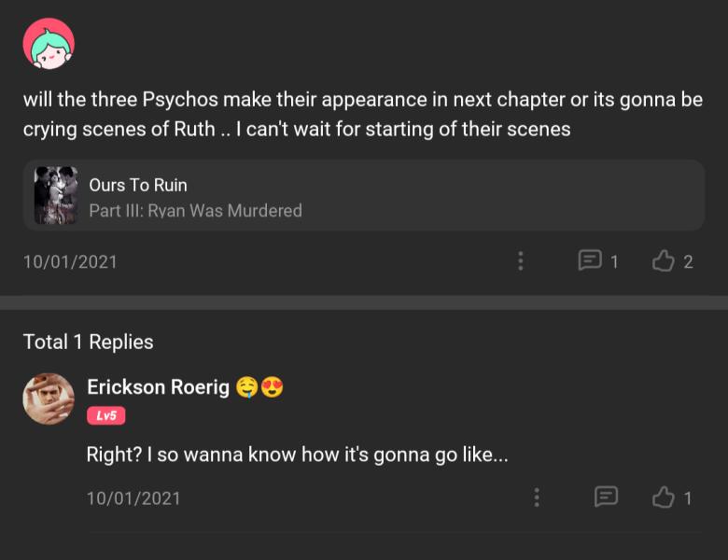728x560 pixels.
Task: Like Erickson Roerig's reply
Action: 664,497
